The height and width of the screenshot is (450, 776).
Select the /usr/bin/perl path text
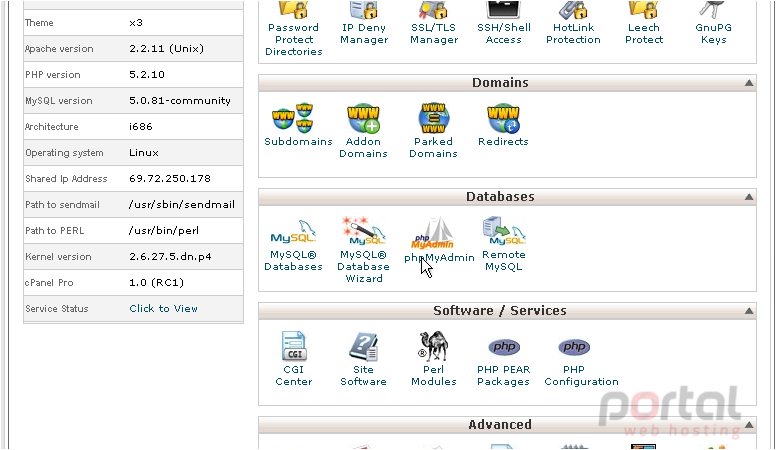[x=164, y=231]
